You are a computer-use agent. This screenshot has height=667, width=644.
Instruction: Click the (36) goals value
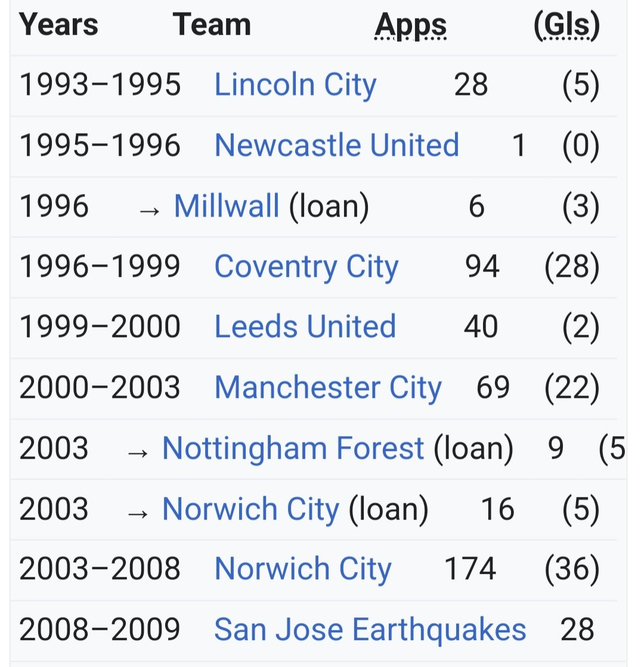[572, 569]
